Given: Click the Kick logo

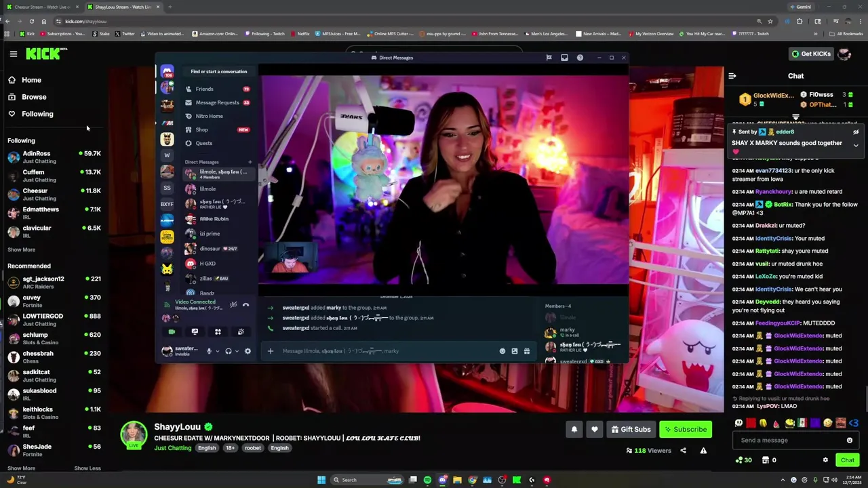Looking at the screenshot, I should 46,54.
